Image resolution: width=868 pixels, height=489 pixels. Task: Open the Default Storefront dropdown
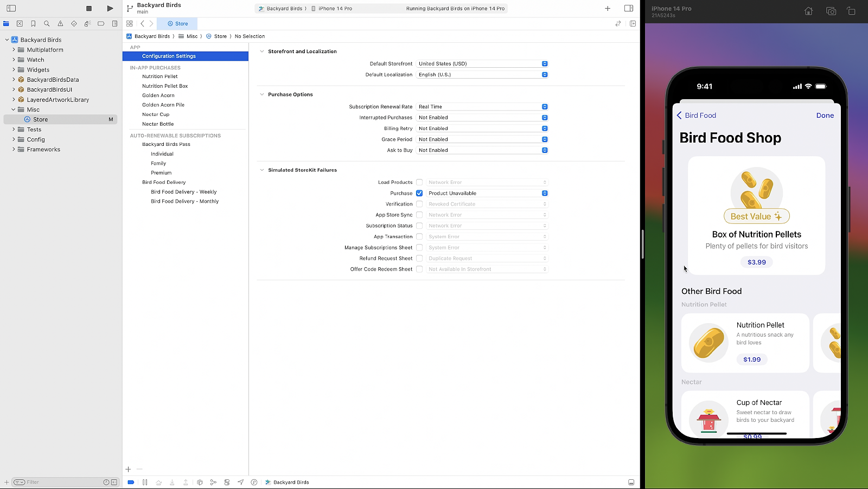point(482,63)
